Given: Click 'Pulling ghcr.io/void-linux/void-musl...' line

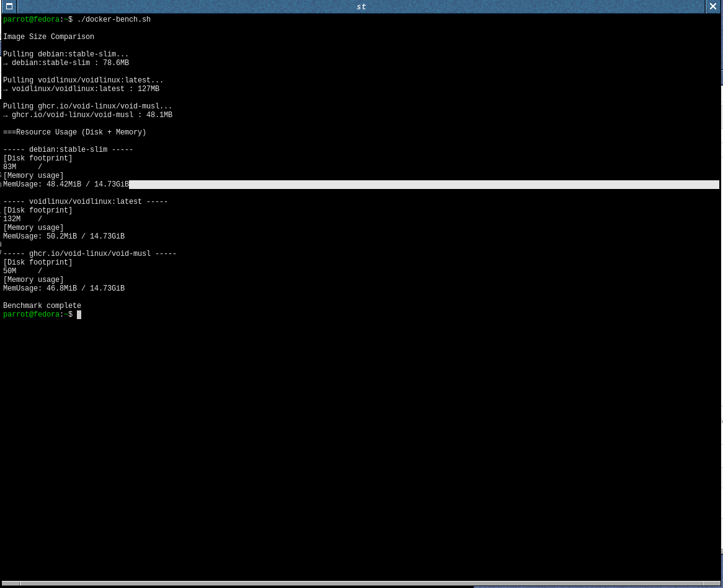Looking at the screenshot, I should [x=87, y=106].
